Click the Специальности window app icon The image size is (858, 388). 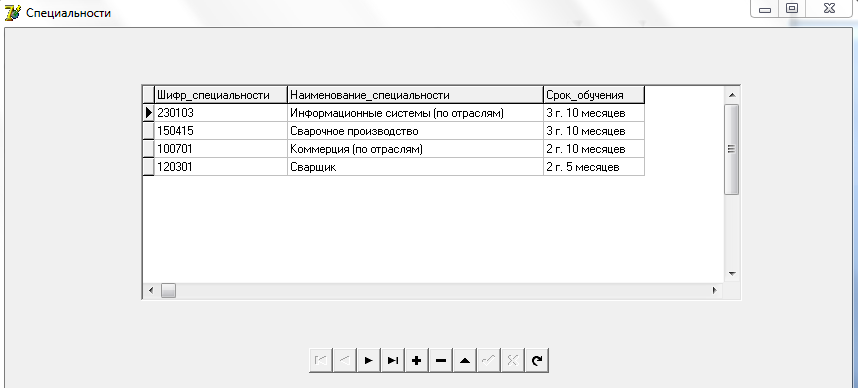(x=12, y=12)
